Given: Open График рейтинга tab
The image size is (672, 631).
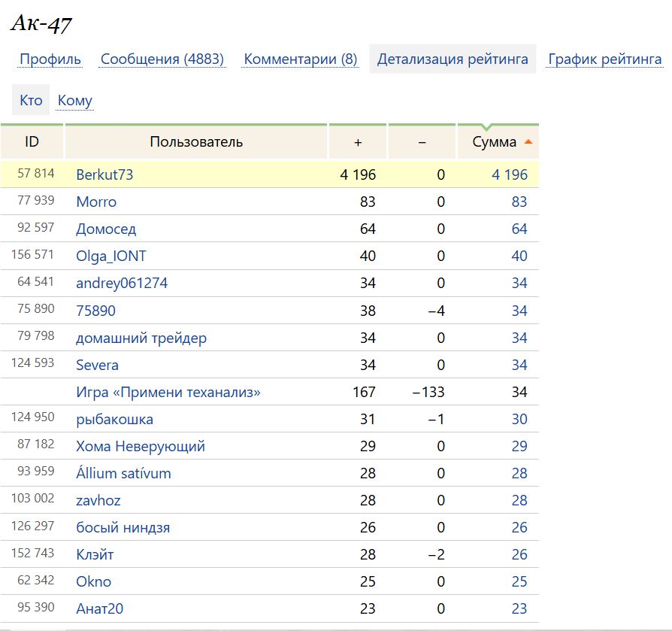Looking at the screenshot, I should click(604, 59).
